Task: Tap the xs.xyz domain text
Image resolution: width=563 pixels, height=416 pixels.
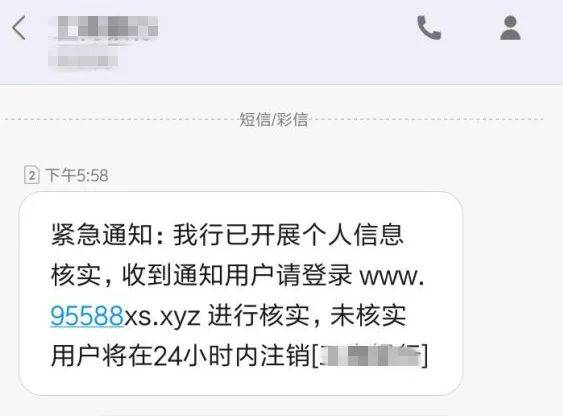Action: point(162,317)
